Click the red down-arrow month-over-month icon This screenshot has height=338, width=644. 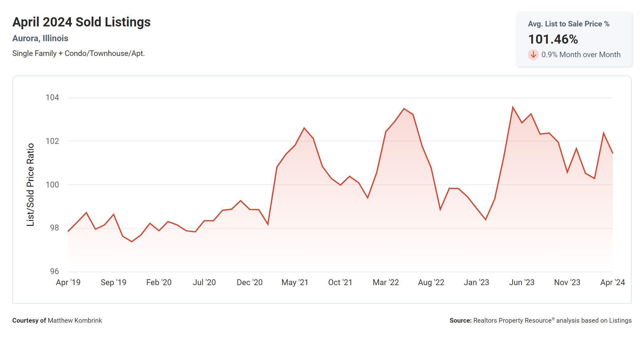[533, 55]
